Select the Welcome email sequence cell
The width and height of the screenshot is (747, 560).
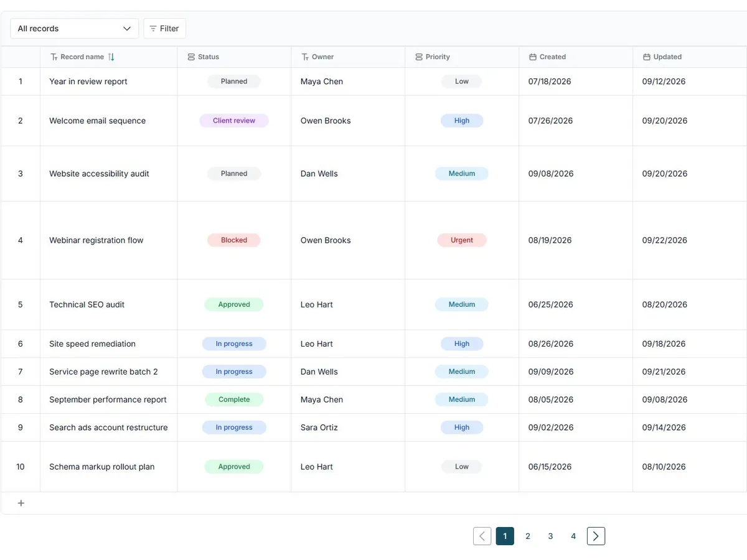(x=109, y=121)
